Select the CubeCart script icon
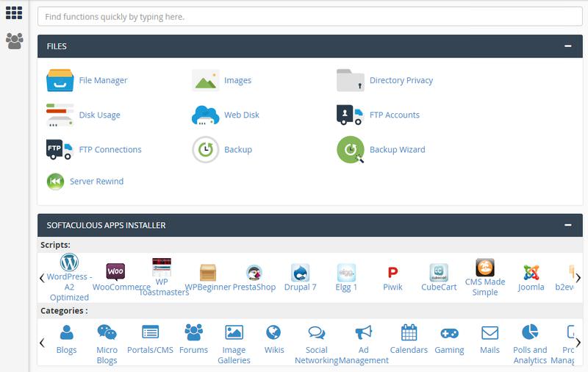588x372 pixels. point(439,273)
